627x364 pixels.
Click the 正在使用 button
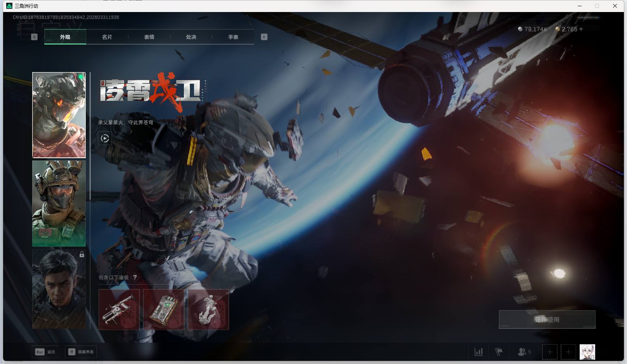tap(547, 319)
